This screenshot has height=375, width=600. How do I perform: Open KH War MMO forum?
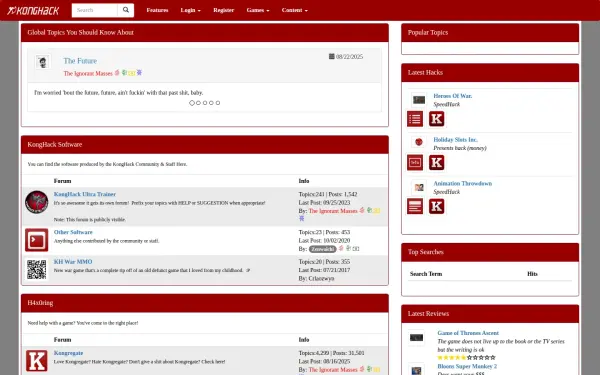pyautogui.click(x=73, y=262)
